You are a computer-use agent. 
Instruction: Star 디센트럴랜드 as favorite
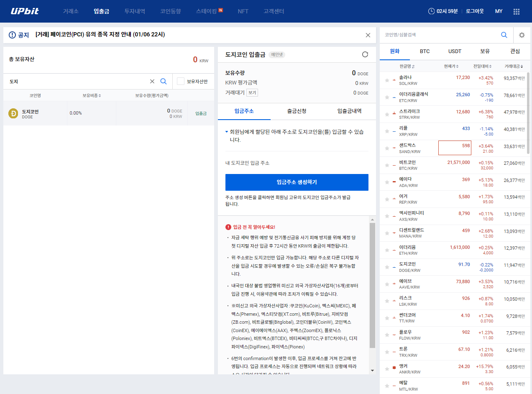[x=387, y=233]
